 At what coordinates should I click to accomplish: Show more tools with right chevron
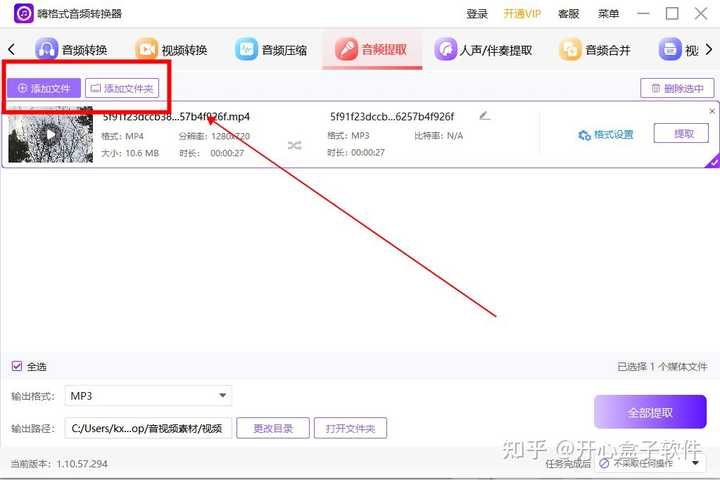click(x=709, y=49)
